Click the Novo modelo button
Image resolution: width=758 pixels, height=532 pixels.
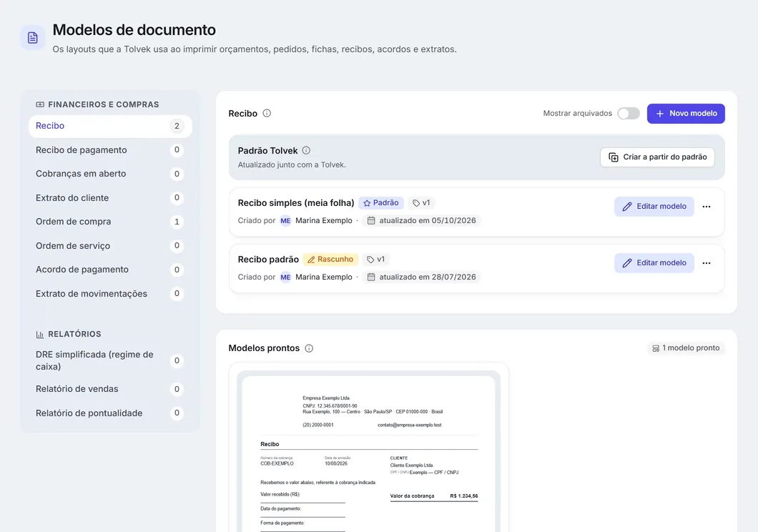coord(686,114)
